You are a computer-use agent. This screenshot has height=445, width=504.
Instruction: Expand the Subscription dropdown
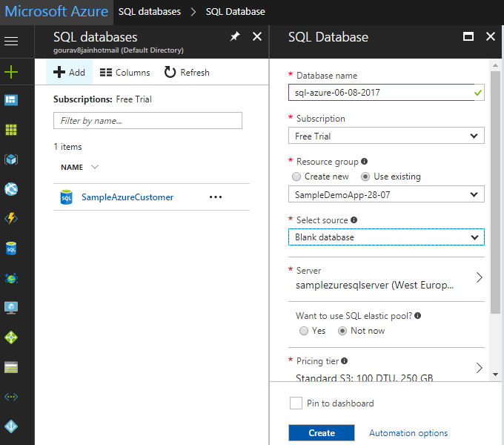(385, 136)
